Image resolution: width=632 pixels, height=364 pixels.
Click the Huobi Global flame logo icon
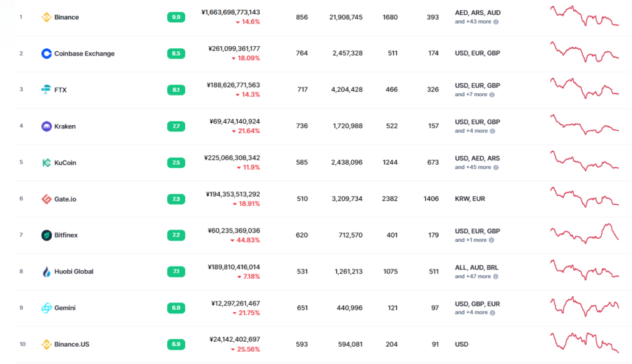(46, 271)
